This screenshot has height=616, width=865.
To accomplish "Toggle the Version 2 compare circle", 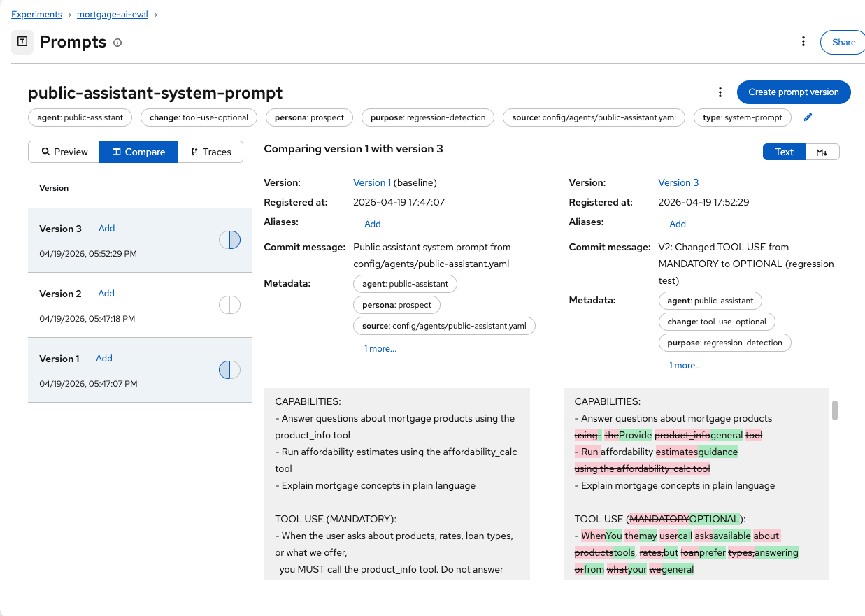I will pos(229,305).
